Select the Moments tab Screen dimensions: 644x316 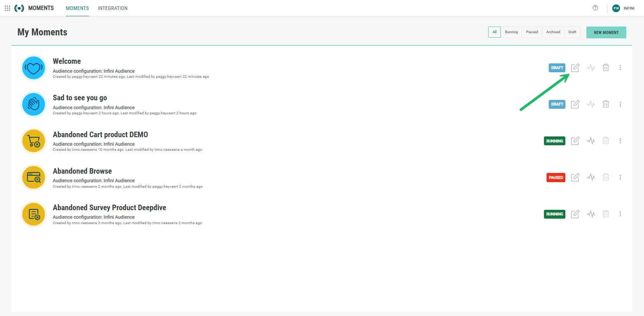tap(77, 8)
